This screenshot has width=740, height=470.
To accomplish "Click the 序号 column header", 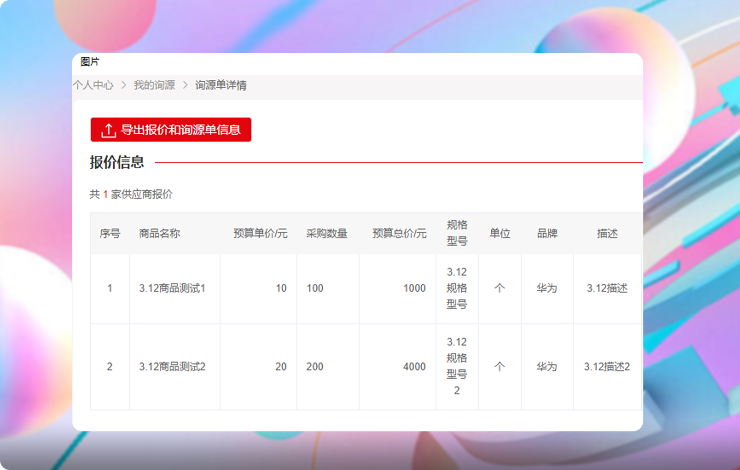I will [x=110, y=233].
